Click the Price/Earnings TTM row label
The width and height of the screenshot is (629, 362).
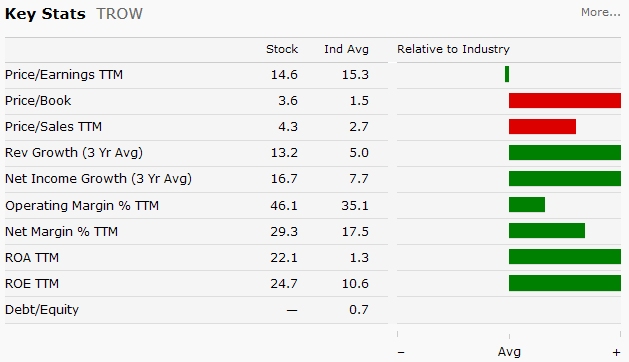pos(64,75)
